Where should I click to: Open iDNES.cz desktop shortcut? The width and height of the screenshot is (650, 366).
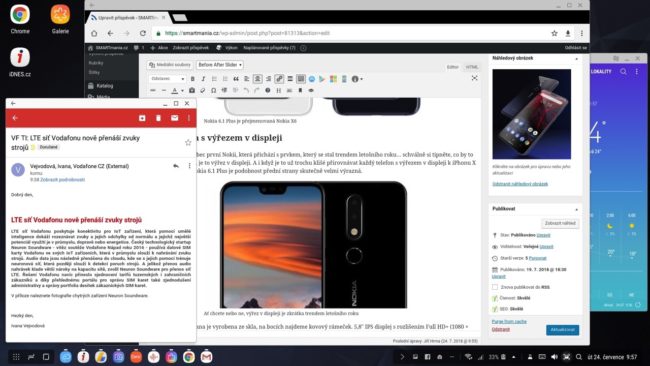click(20, 63)
